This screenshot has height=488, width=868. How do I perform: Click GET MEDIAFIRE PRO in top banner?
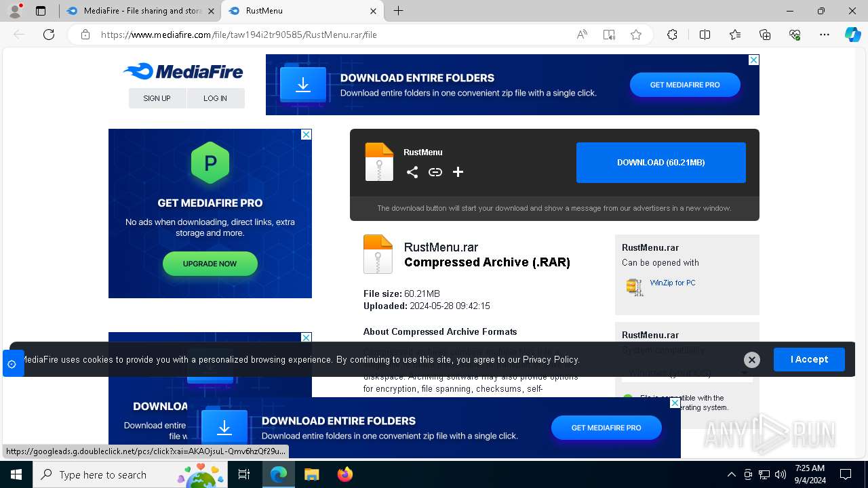click(685, 85)
